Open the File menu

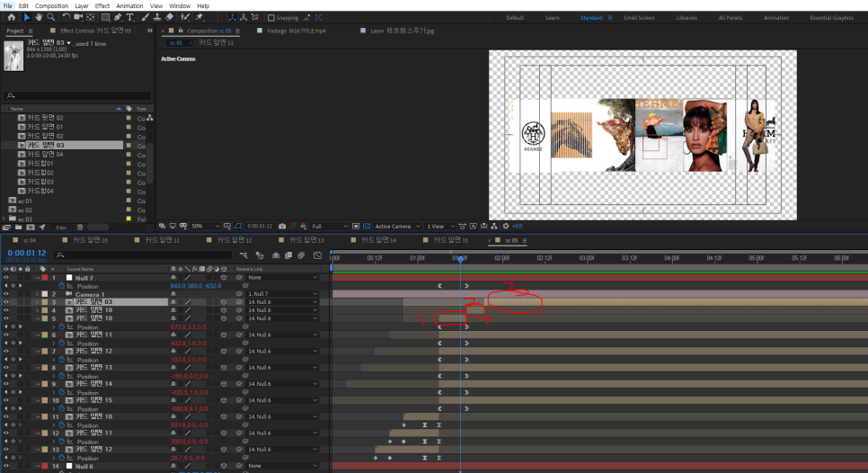tap(7, 5)
